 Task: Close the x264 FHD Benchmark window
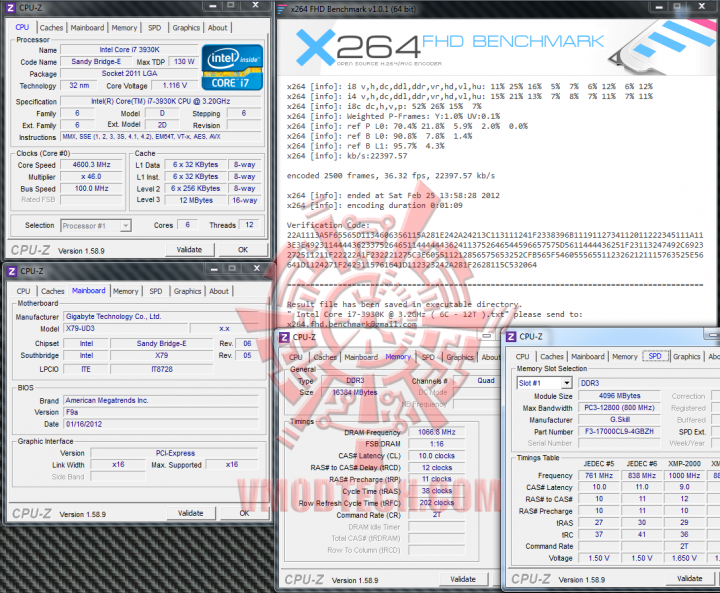pyautogui.click(x=701, y=6)
